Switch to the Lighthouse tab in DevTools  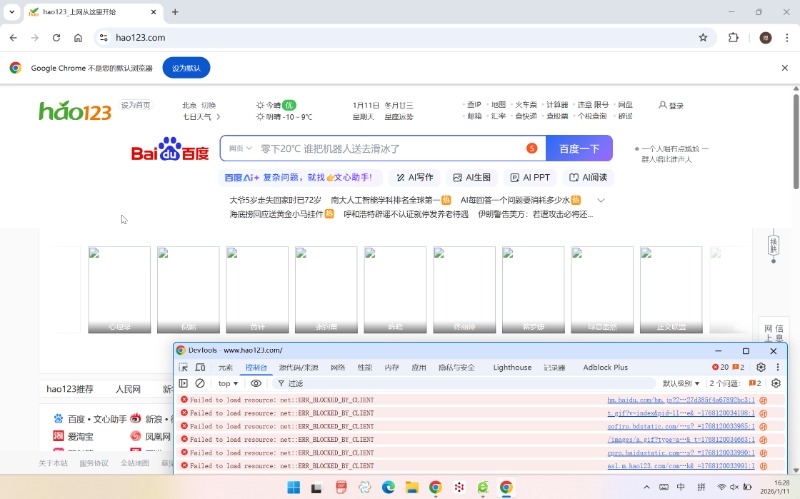512,368
